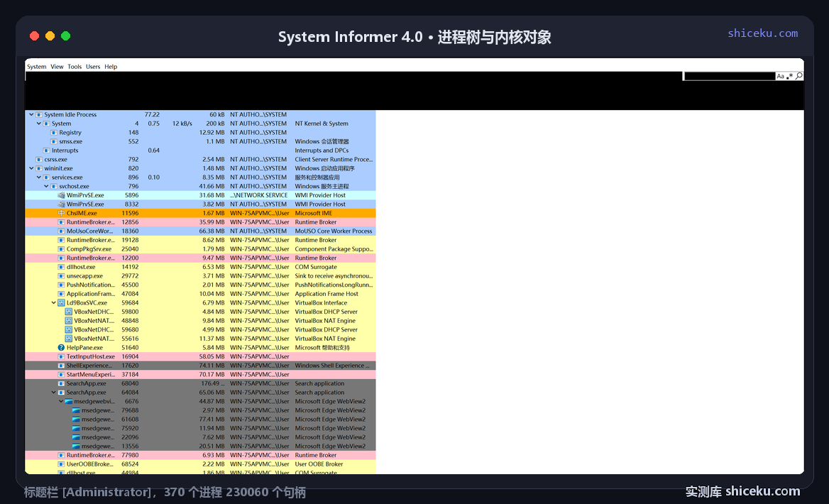Open the Help menu
The width and height of the screenshot is (829, 504).
coord(111,67)
